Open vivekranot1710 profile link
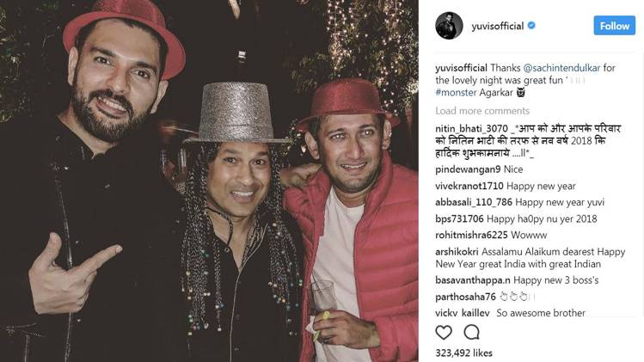 (x=469, y=186)
